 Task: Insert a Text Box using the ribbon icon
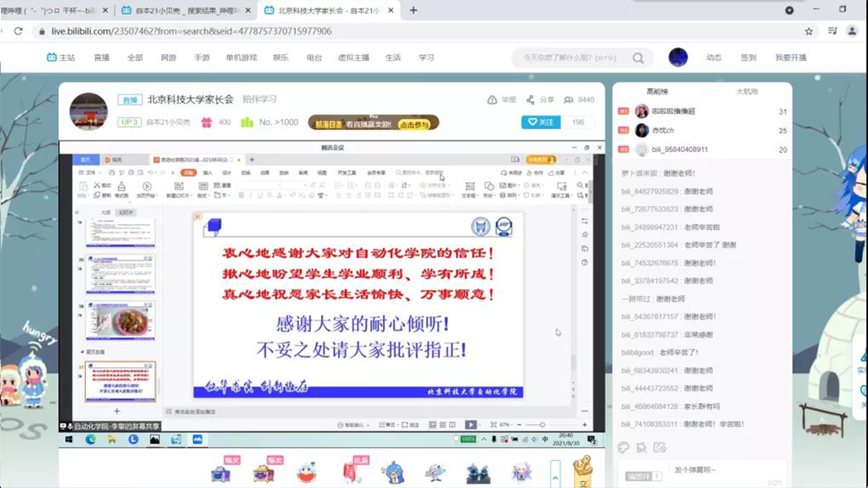click(470, 186)
